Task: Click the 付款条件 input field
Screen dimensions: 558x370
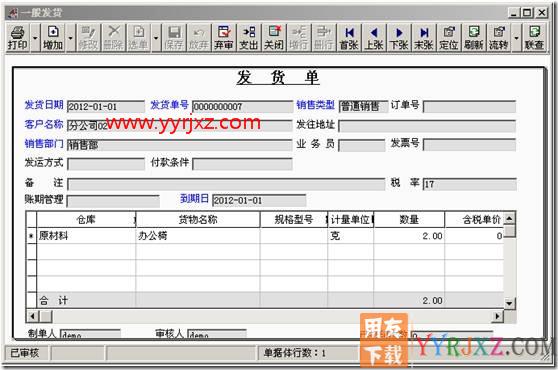Action: 242,164
